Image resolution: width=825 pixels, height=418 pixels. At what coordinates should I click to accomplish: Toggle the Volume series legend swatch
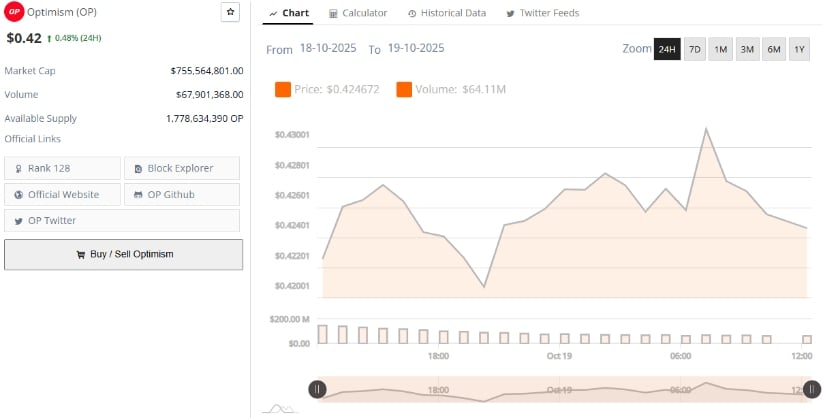tap(404, 90)
